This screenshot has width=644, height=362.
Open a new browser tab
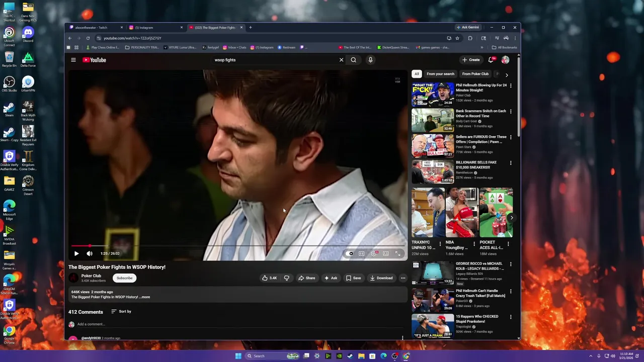(251, 28)
